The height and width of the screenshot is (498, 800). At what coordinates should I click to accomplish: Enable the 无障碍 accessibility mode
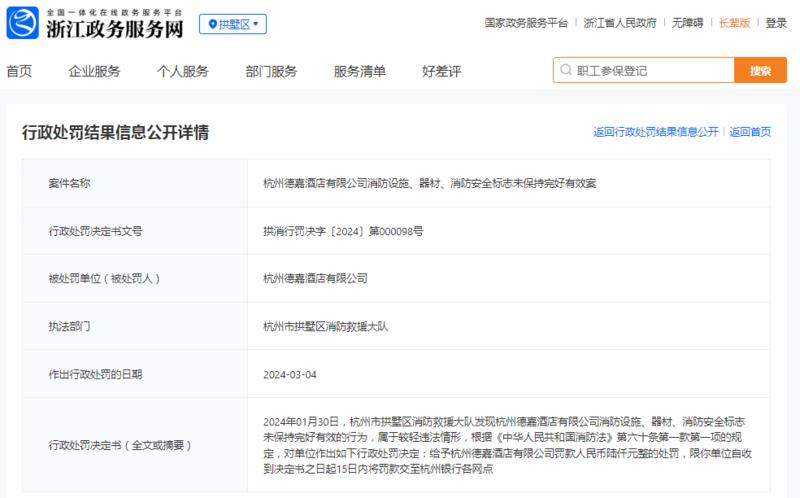point(687,23)
